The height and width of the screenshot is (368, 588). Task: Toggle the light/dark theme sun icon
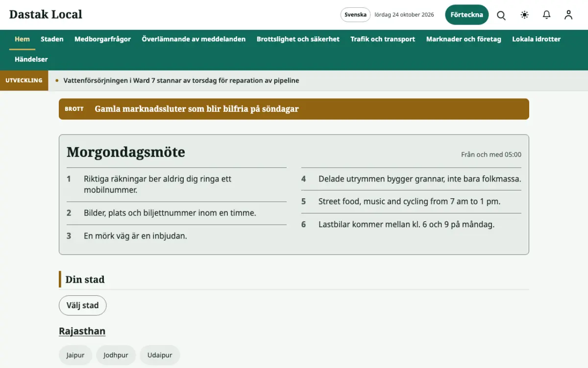pyautogui.click(x=525, y=15)
